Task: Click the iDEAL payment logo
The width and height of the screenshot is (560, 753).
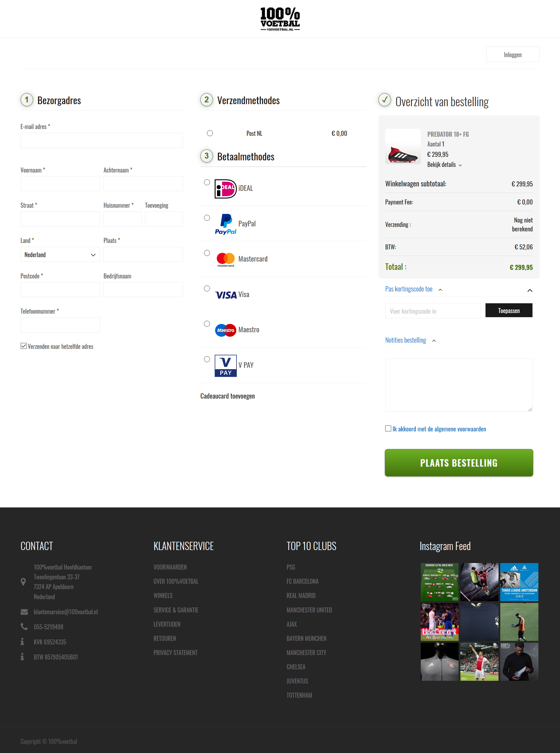Action: (x=225, y=188)
